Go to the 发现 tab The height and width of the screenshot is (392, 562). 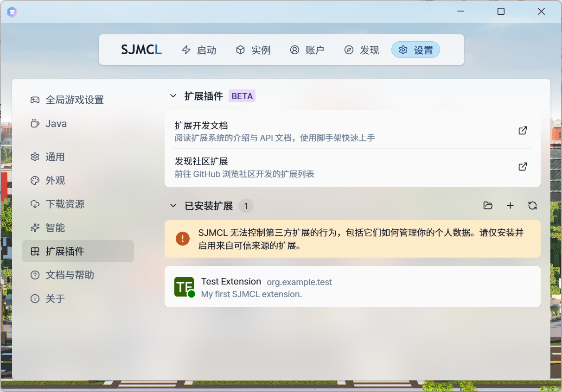click(362, 50)
